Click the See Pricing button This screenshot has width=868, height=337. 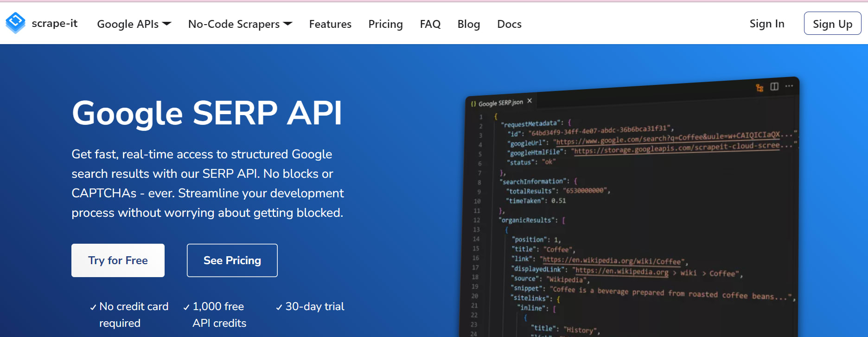232,260
